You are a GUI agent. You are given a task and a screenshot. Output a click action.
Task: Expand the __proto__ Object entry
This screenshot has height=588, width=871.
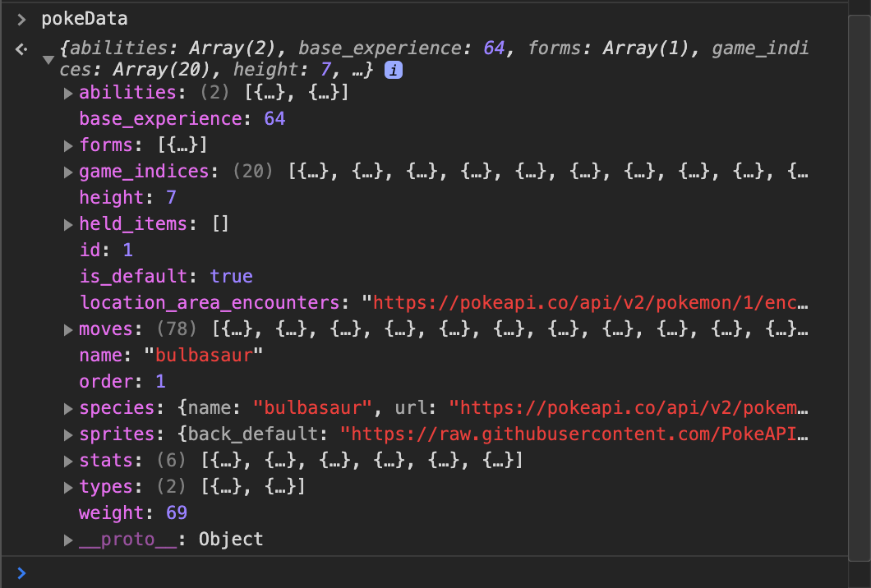[x=68, y=540]
